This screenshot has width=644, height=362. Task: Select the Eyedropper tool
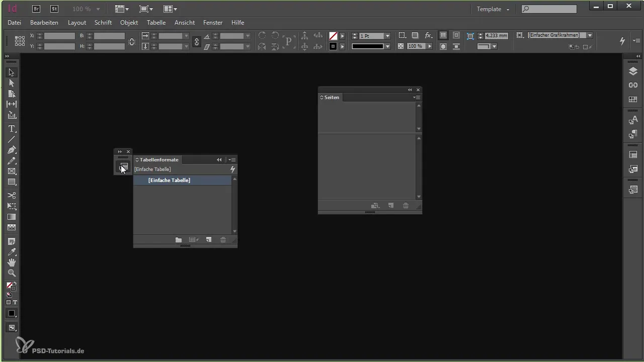(12, 252)
